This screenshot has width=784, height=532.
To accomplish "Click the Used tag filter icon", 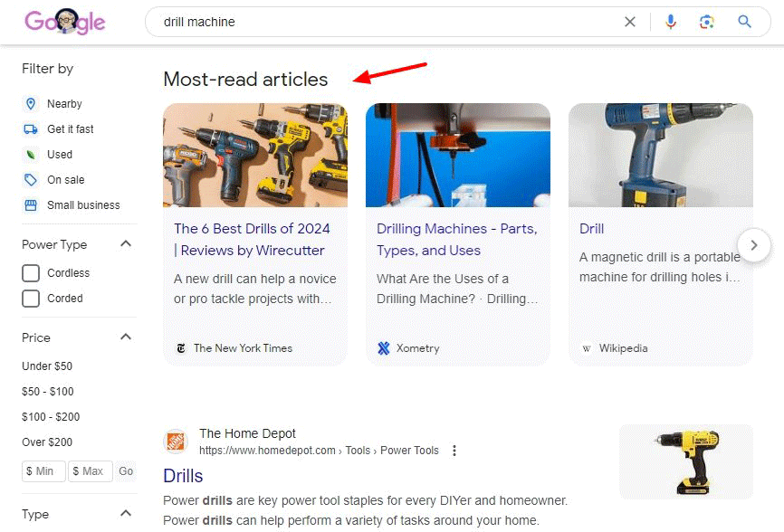I will pos(32,154).
